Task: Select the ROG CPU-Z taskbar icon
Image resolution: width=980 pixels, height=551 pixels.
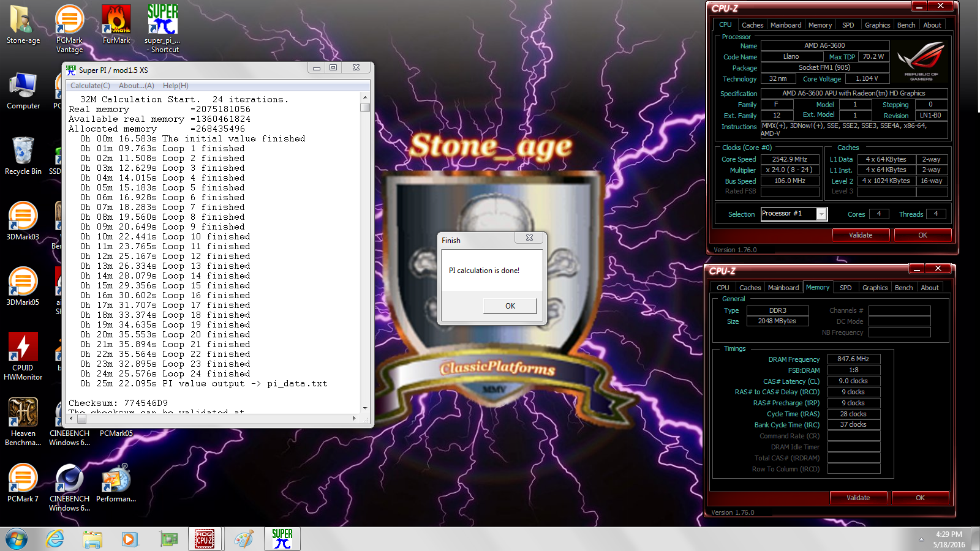Action: coord(205,539)
